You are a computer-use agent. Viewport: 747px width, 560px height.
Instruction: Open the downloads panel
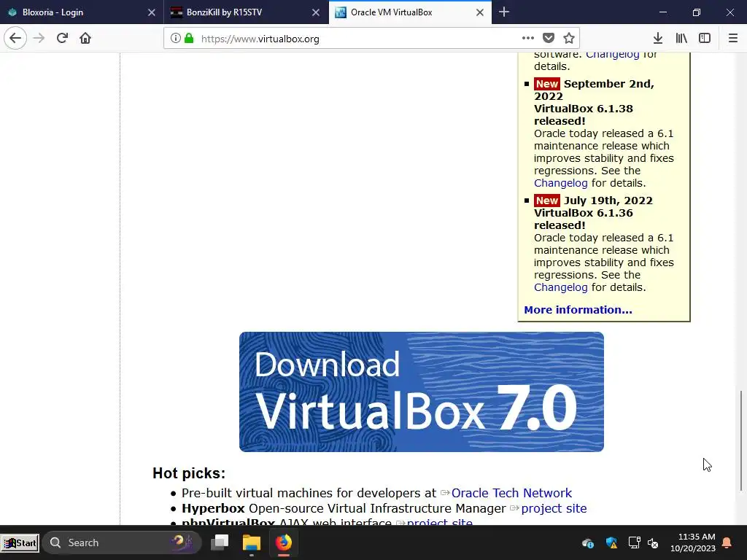click(658, 38)
